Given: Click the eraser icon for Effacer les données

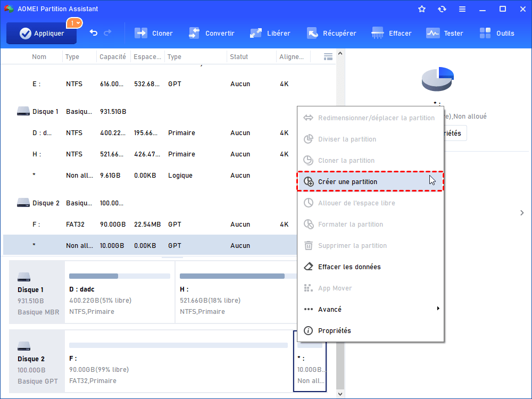Looking at the screenshot, I should point(309,267).
